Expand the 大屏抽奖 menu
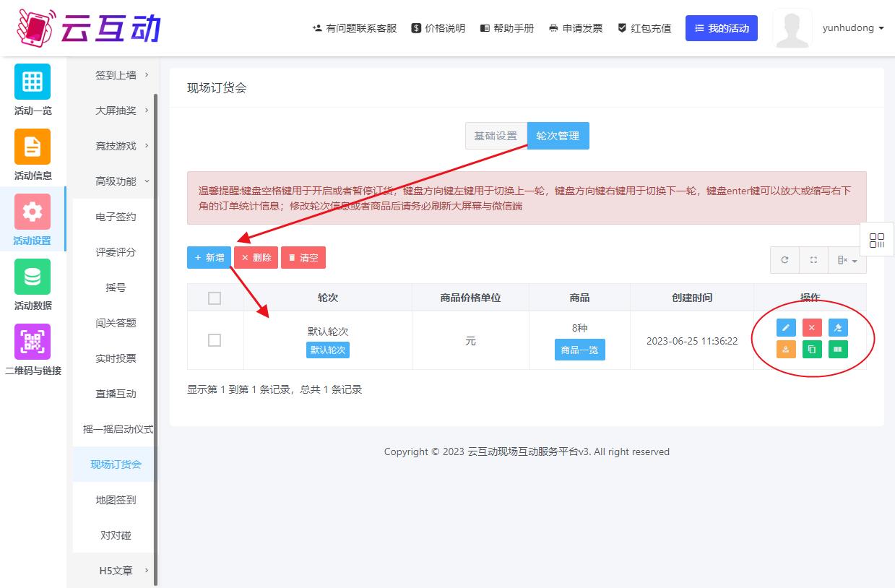 [x=116, y=111]
